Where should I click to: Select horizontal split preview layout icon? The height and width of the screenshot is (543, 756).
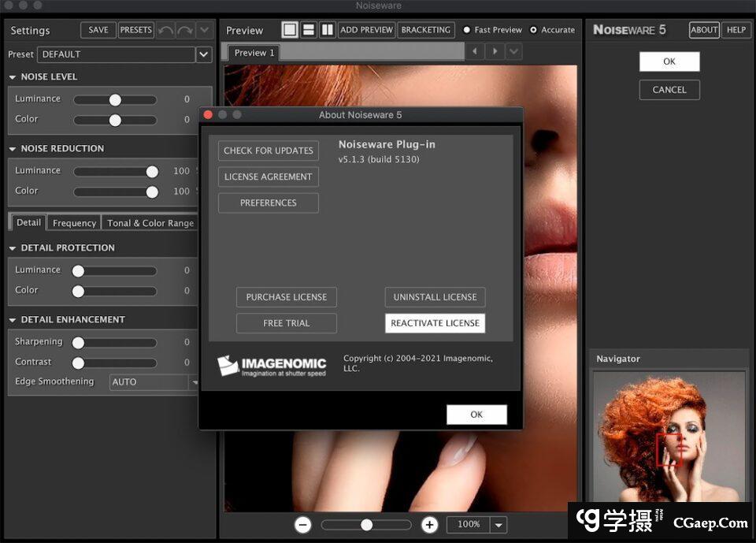[x=309, y=30]
